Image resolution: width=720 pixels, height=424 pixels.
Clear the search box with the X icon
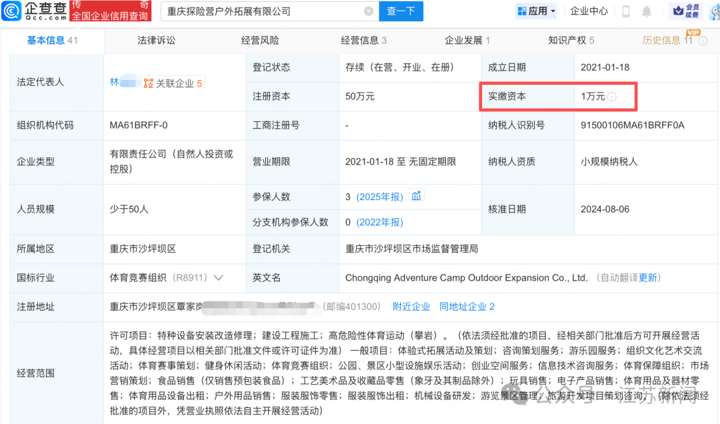point(368,11)
